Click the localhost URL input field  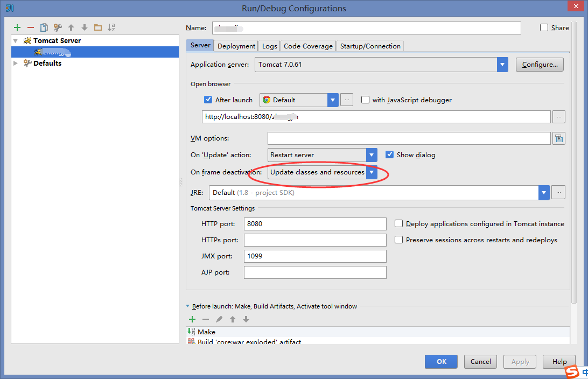(376, 117)
